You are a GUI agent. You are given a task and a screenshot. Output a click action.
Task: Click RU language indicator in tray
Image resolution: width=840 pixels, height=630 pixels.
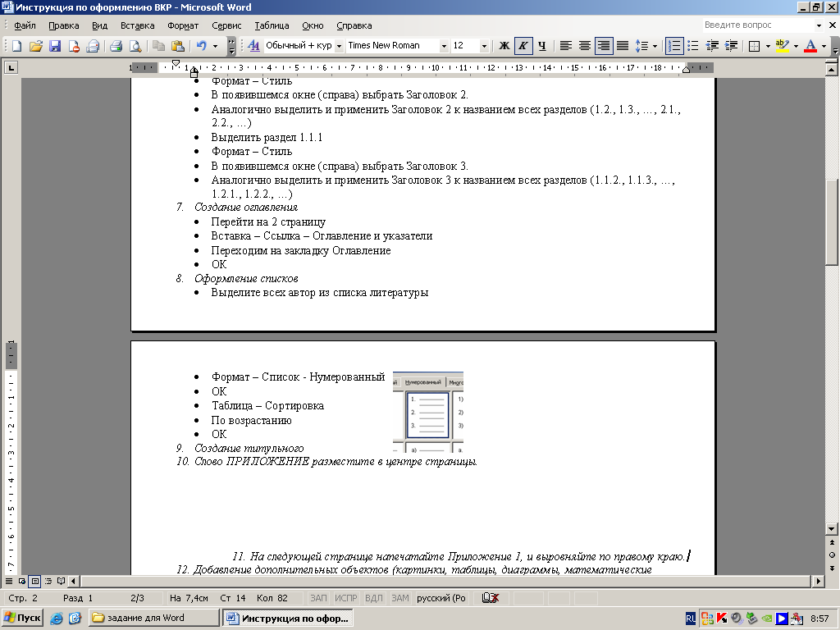click(691, 619)
